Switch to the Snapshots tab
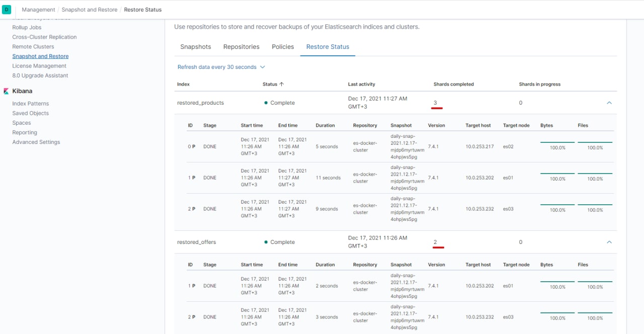644x334 pixels. coord(196,47)
